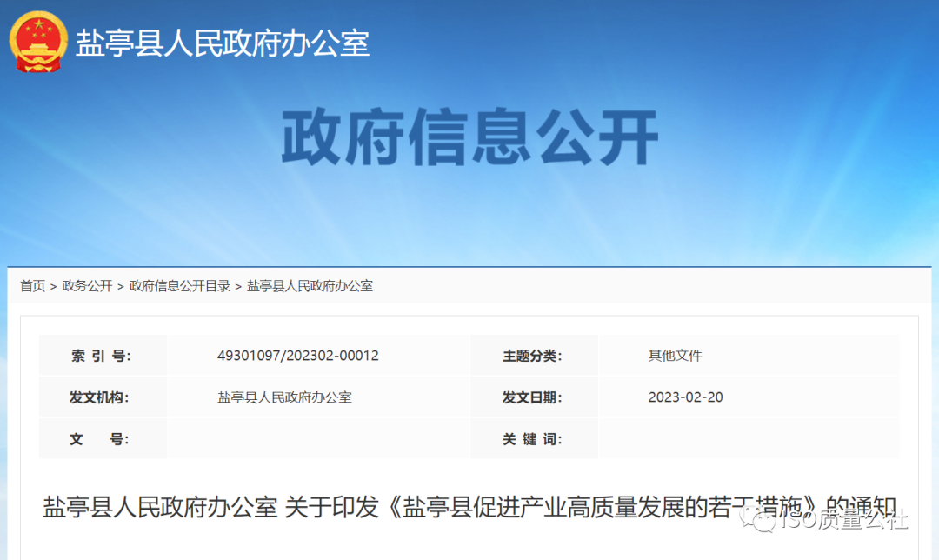
Task: Click the 发文日期 field label
Action: pyautogui.click(x=534, y=397)
